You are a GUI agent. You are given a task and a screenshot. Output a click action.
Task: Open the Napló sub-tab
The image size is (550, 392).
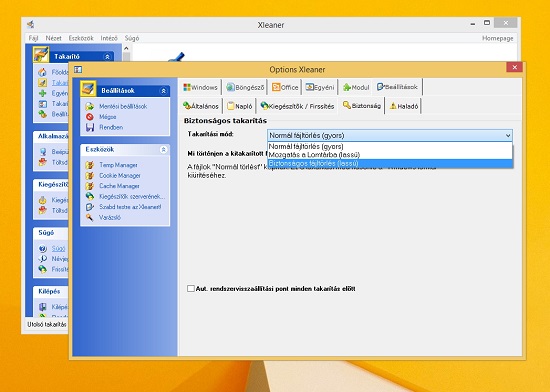click(x=240, y=106)
